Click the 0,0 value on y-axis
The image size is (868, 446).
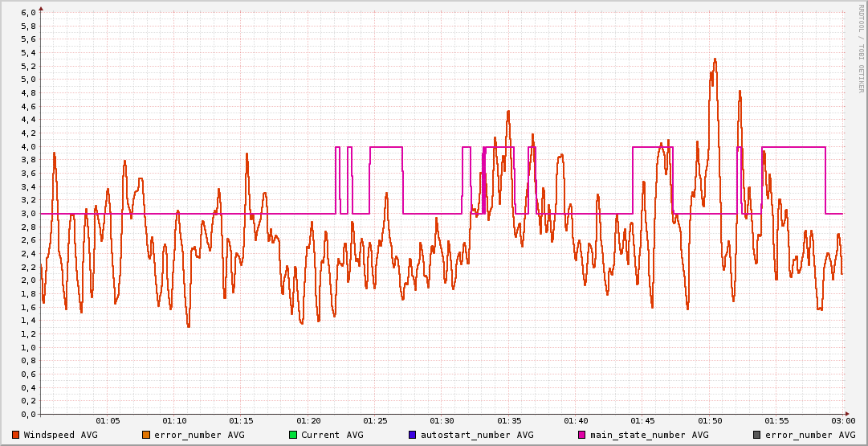click(x=27, y=415)
